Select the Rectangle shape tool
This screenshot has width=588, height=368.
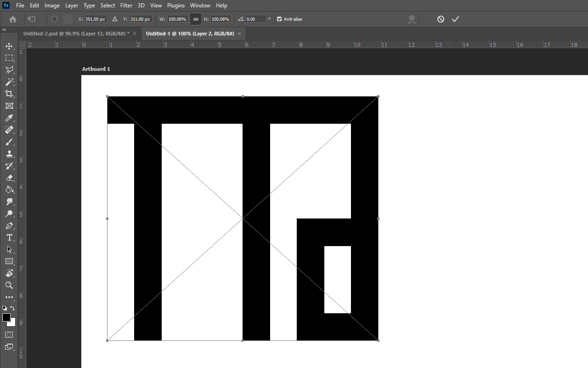click(x=9, y=261)
